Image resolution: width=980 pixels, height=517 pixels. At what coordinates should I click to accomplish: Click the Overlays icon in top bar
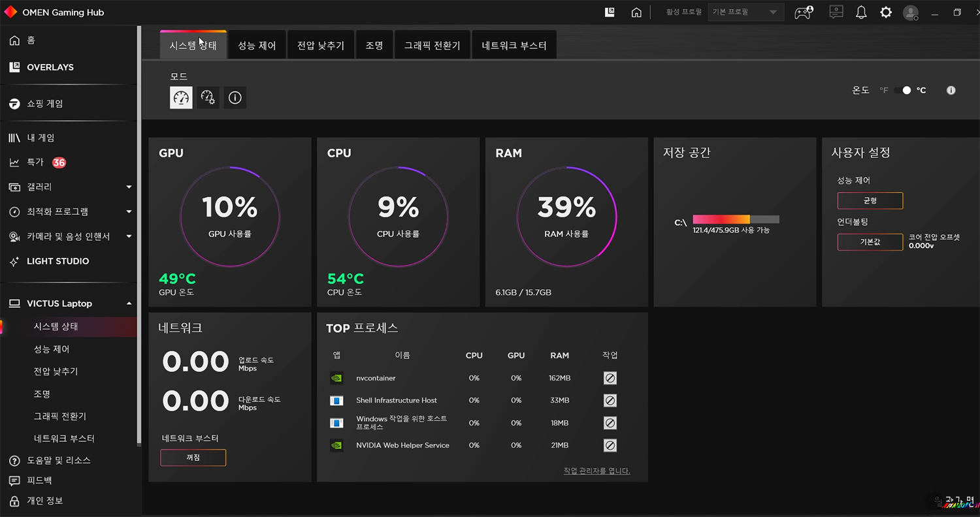(x=610, y=12)
